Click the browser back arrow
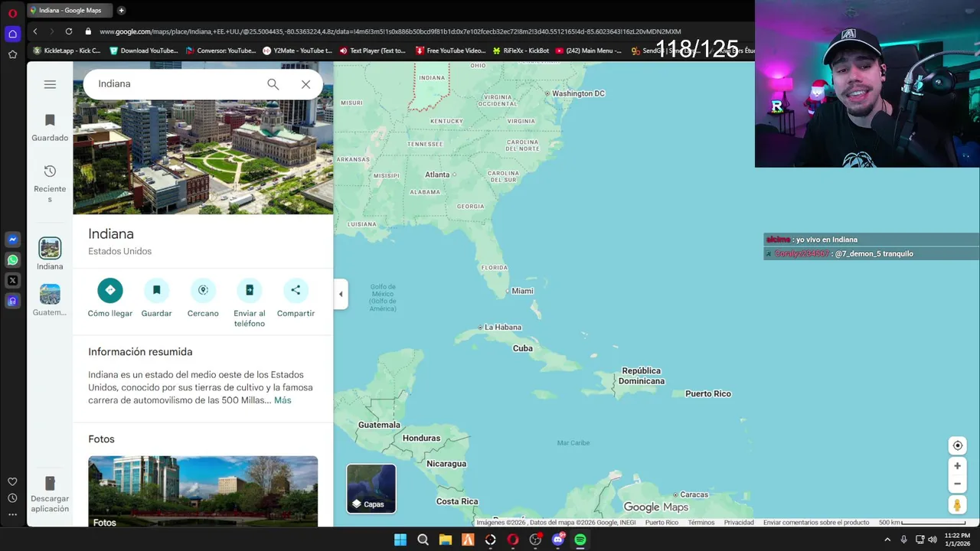The width and height of the screenshot is (980, 551). [35, 31]
